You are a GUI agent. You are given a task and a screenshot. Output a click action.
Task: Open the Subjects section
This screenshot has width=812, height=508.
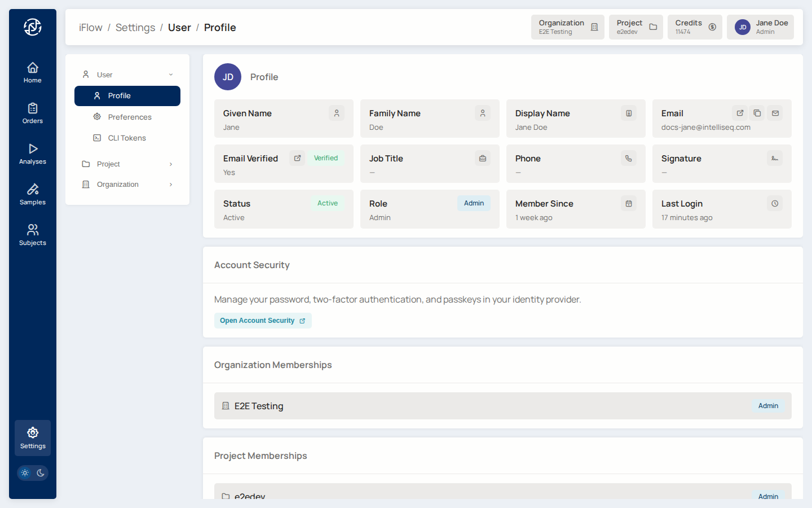(33, 235)
